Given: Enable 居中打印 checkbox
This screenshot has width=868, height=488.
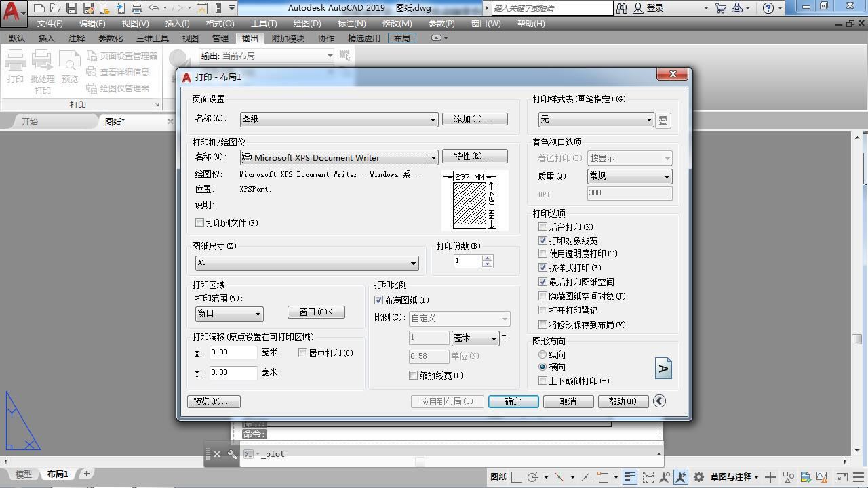Looking at the screenshot, I should coord(303,353).
